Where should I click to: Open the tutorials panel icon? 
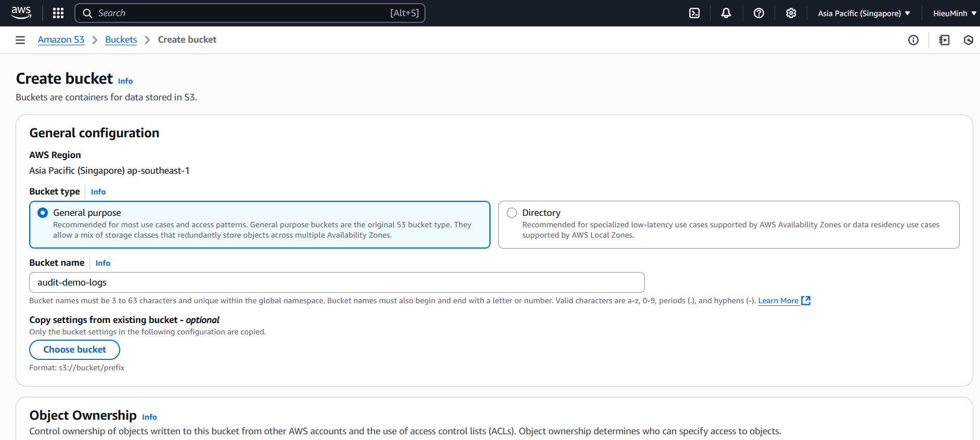[x=944, y=40]
